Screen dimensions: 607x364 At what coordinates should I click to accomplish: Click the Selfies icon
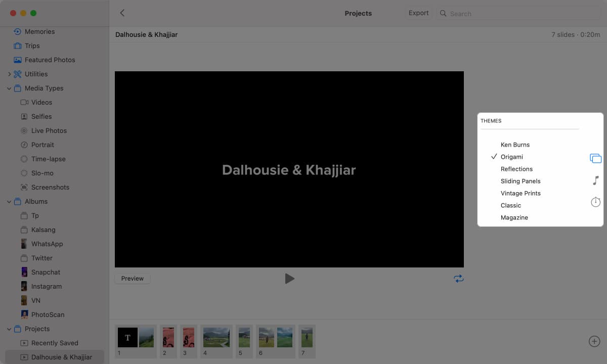[24, 116]
